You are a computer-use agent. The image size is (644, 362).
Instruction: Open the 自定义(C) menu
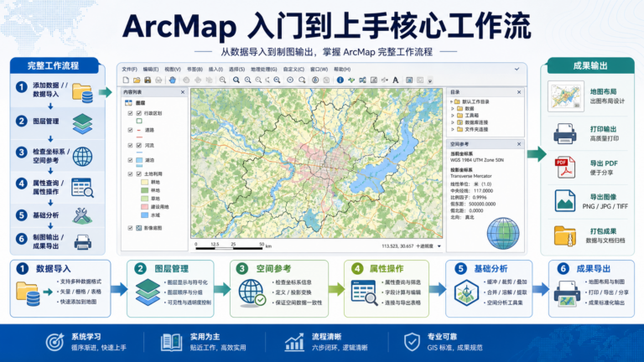(293, 70)
